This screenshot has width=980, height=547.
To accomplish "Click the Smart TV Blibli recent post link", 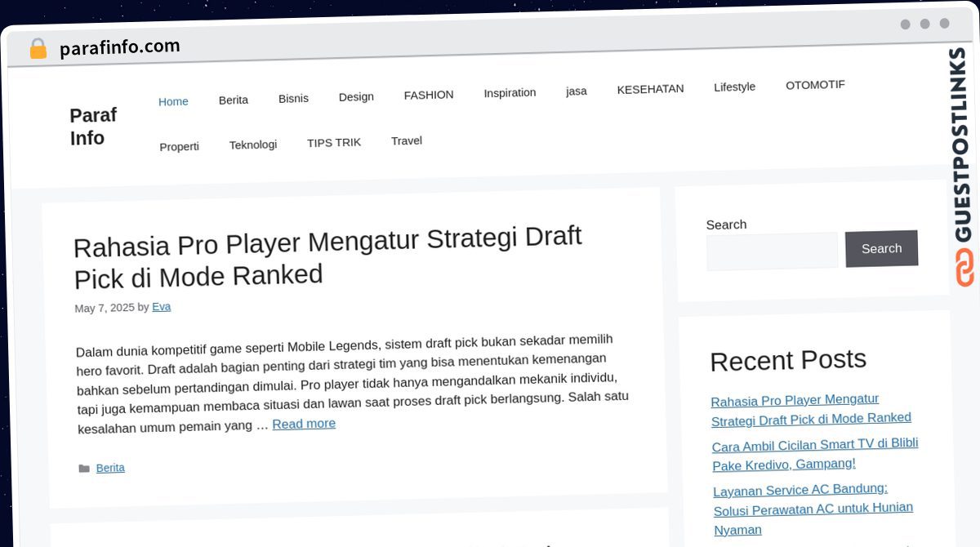I will [814, 454].
